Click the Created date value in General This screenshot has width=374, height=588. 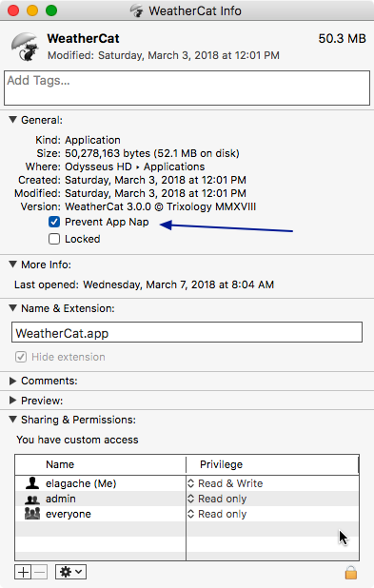(155, 180)
